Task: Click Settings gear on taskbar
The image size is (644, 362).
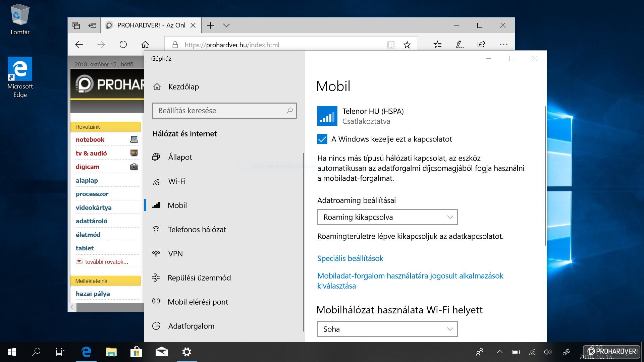Action: pyautogui.click(x=187, y=352)
